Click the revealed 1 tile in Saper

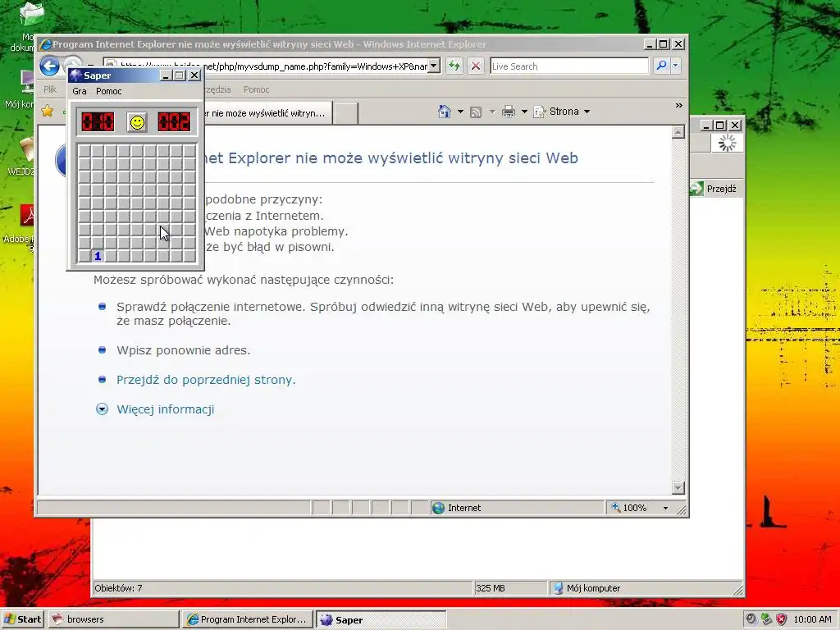[x=98, y=256]
